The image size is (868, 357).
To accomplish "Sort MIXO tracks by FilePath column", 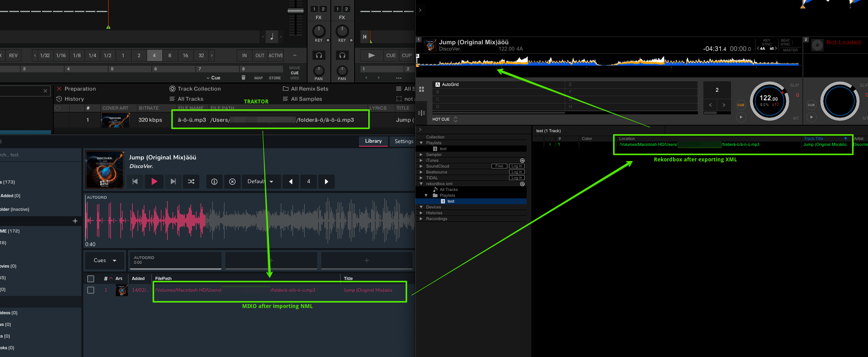I will tap(163, 278).
